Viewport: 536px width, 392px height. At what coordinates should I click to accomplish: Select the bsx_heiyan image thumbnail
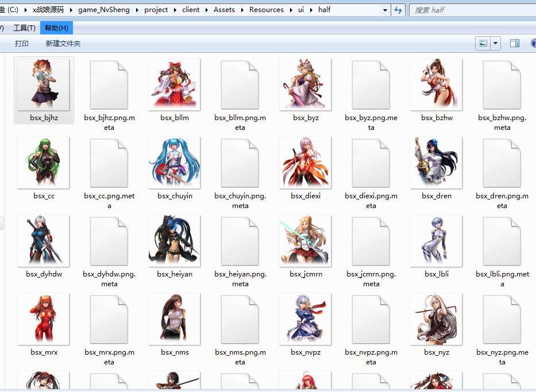[174, 241]
